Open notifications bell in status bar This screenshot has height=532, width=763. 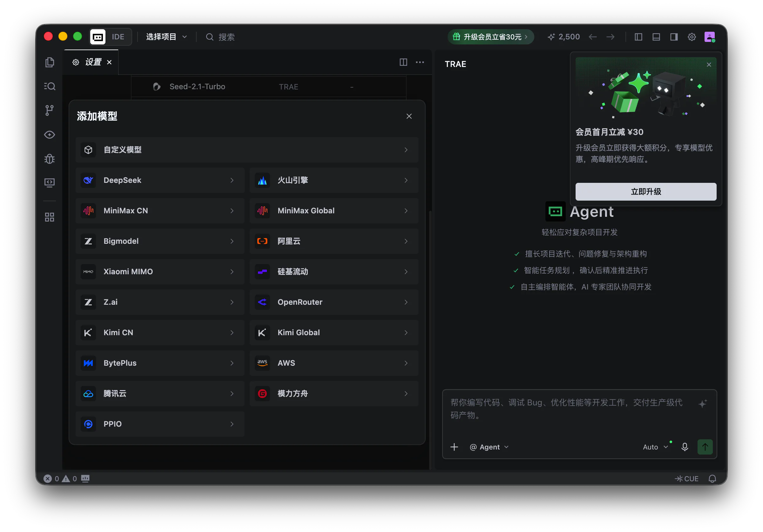click(x=712, y=479)
